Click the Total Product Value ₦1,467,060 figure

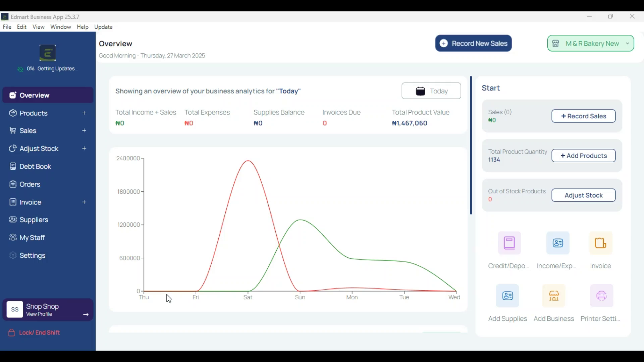[x=410, y=123]
